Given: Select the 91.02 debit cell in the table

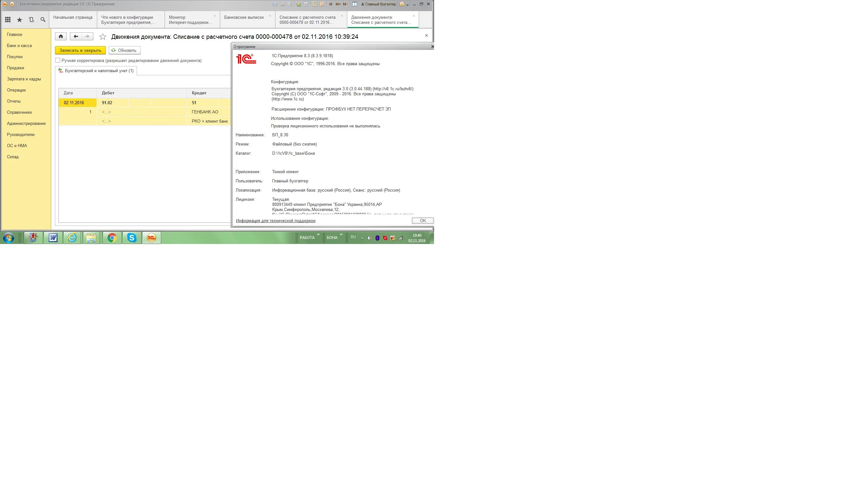Looking at the screenshot, I should point(107,103).
